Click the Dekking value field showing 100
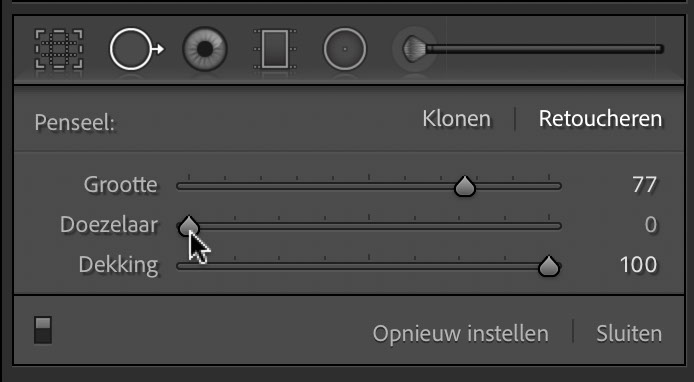 click(x=639, y=265)
